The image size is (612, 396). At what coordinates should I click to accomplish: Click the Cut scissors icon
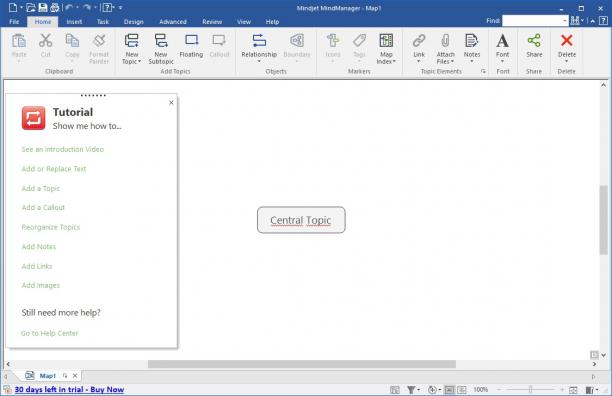tap(46, 41)
